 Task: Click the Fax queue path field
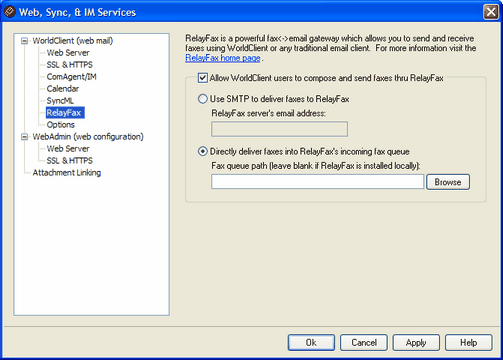pos(317,182)
